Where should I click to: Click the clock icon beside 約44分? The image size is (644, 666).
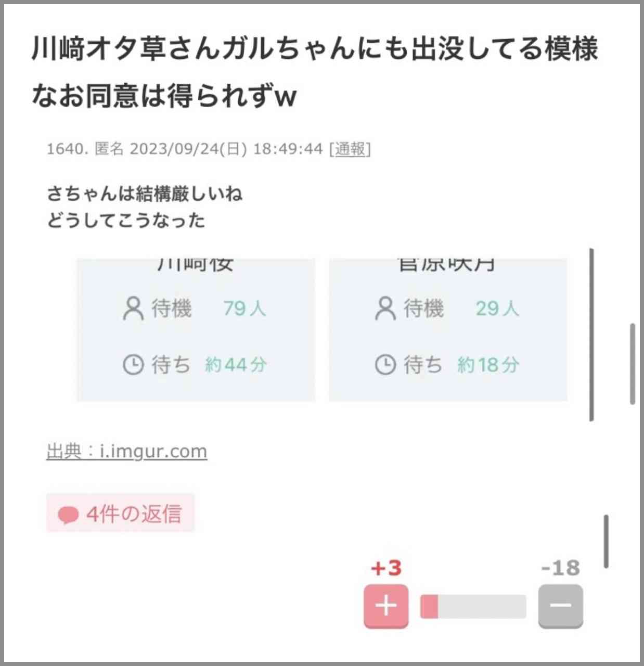pos(133,364)
